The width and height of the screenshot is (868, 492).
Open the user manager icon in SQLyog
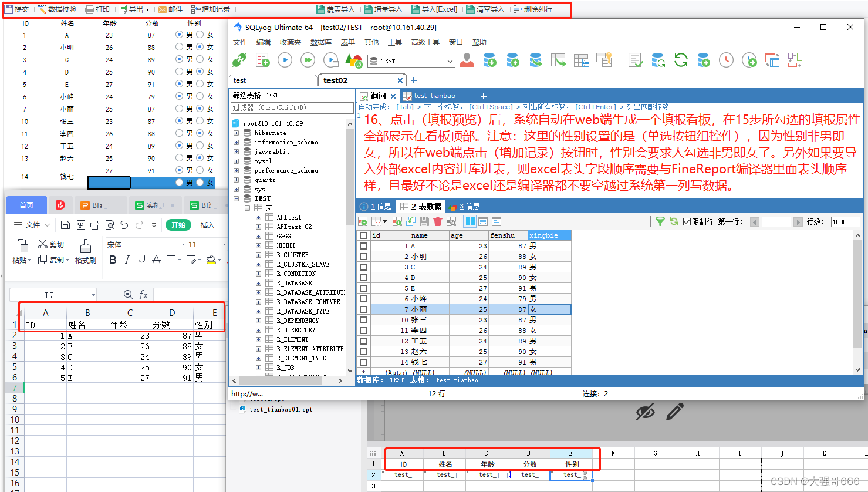click(467, 60)
